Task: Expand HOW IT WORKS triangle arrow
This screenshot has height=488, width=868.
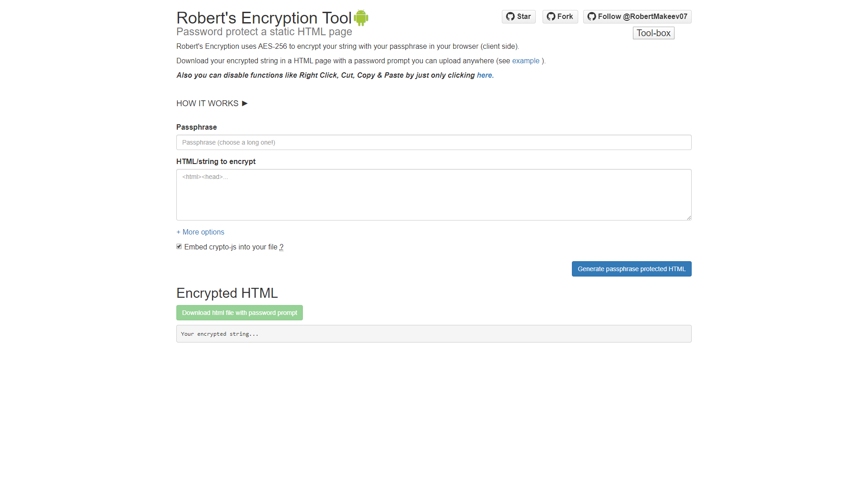Action: (x=245, y=103)
